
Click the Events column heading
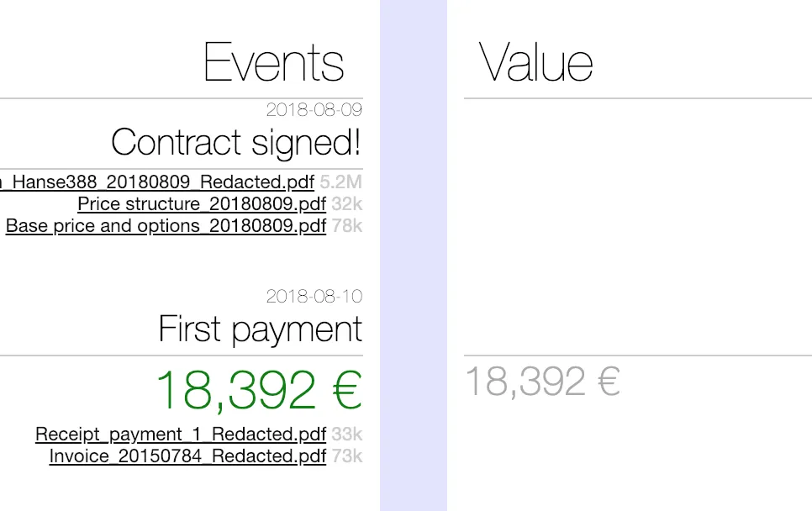click(x=274, y=62)
